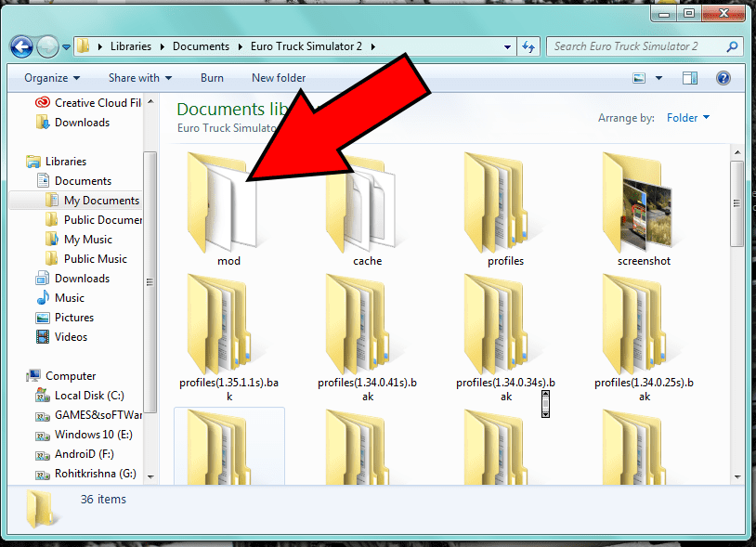Click Euro Truck Simulator 2 breadcrumb
The image size is (756, 547).
[x=306, y=46]
